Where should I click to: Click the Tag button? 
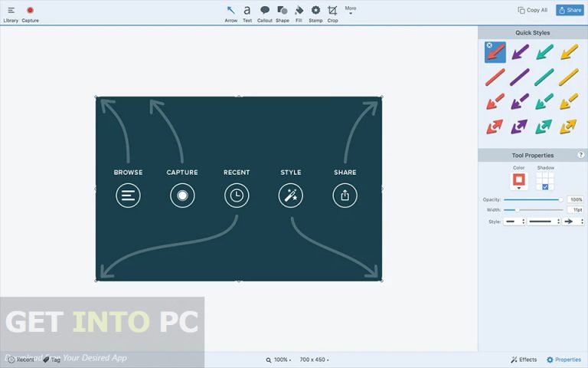(x=52, y=360)
